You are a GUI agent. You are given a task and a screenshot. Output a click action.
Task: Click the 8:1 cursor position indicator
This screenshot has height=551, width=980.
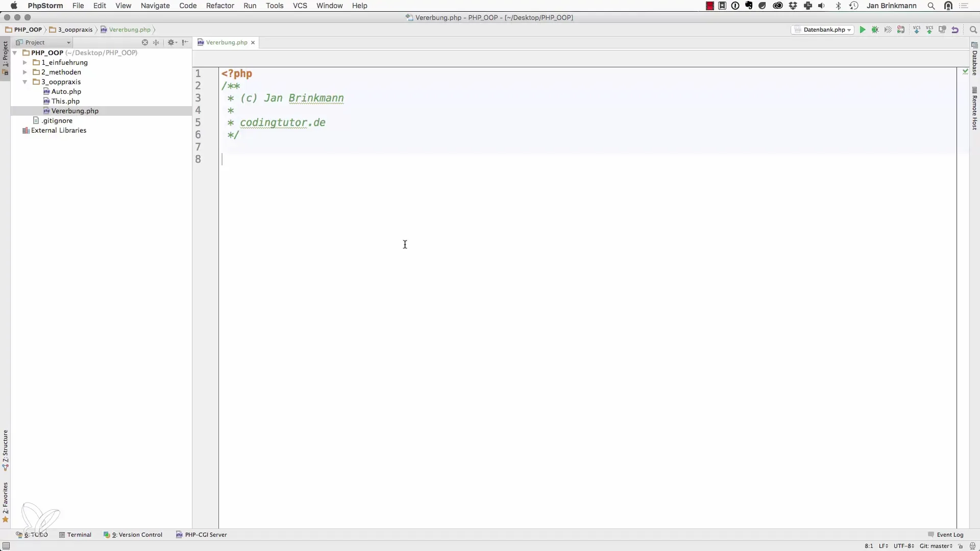[869, 546]
